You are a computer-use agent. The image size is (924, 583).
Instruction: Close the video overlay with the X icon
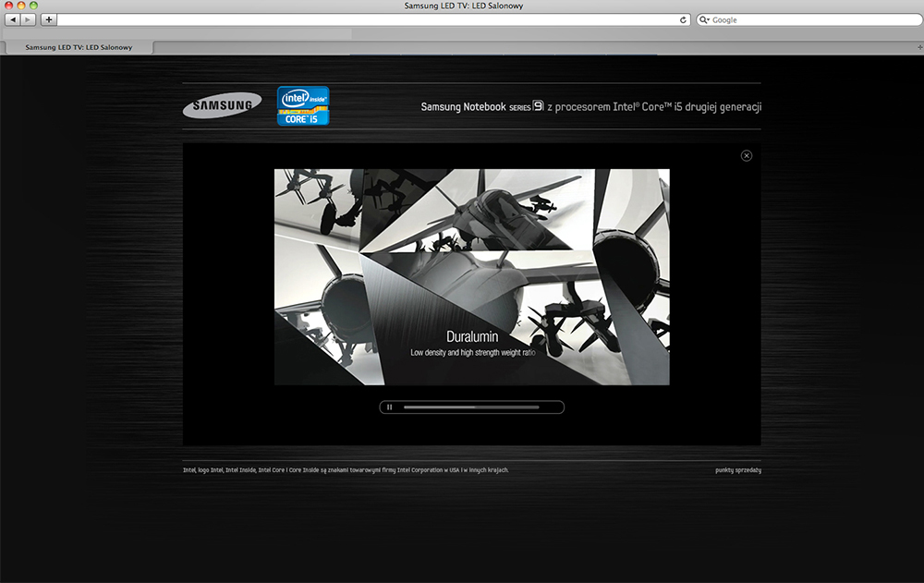[x=746, y=155]
